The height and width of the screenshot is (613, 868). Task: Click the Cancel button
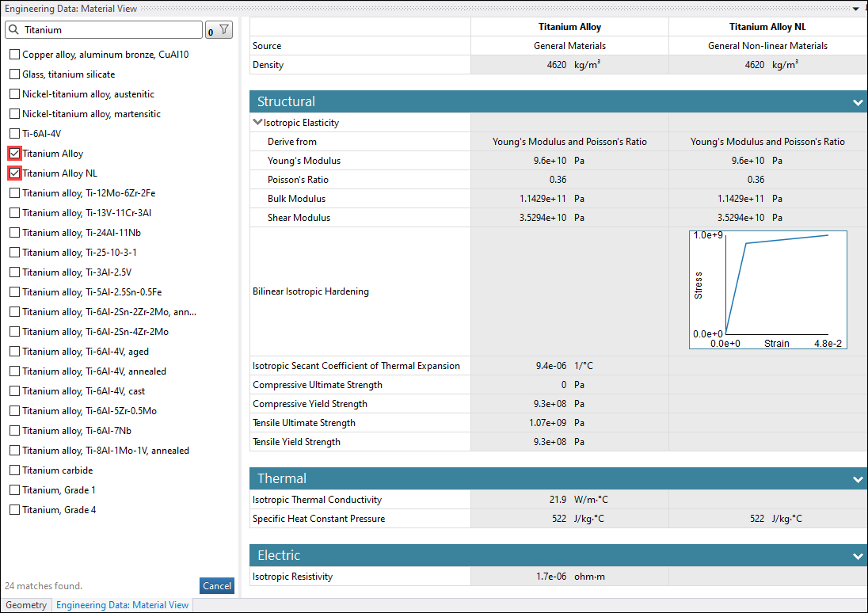[217, 586]
